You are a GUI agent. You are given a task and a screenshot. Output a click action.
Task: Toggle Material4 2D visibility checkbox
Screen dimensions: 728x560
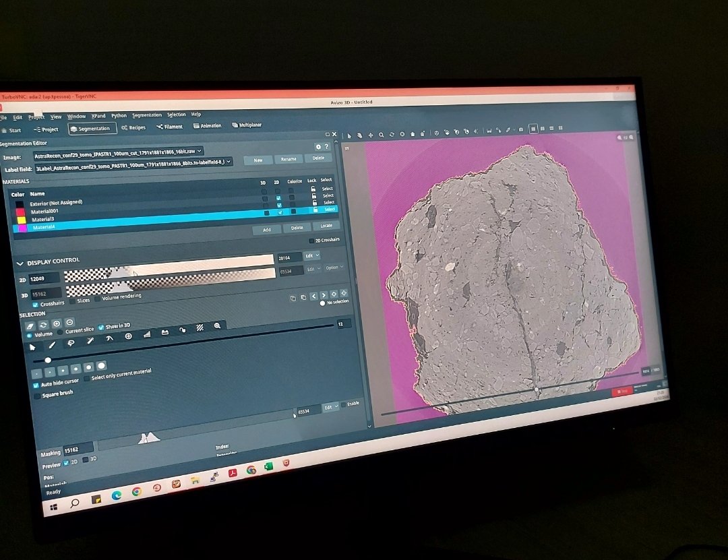click(x=280, y=212)
